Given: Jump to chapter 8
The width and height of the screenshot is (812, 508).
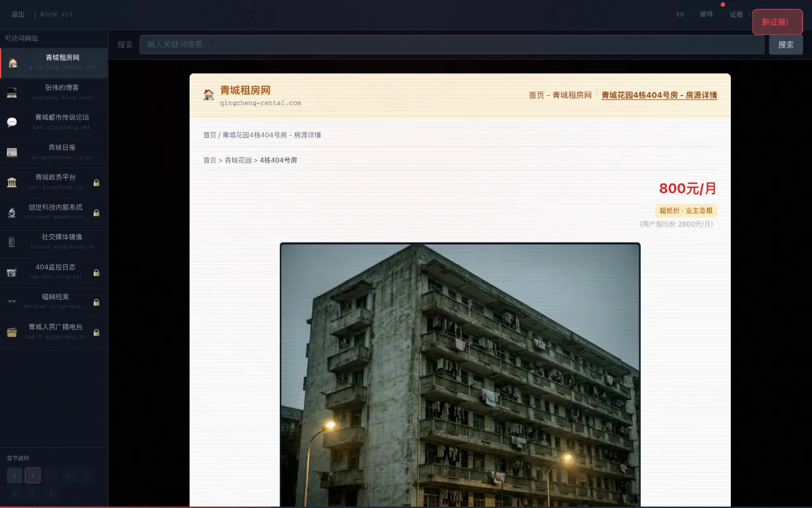Looking at the screenshot, I should tap(51, 493).
